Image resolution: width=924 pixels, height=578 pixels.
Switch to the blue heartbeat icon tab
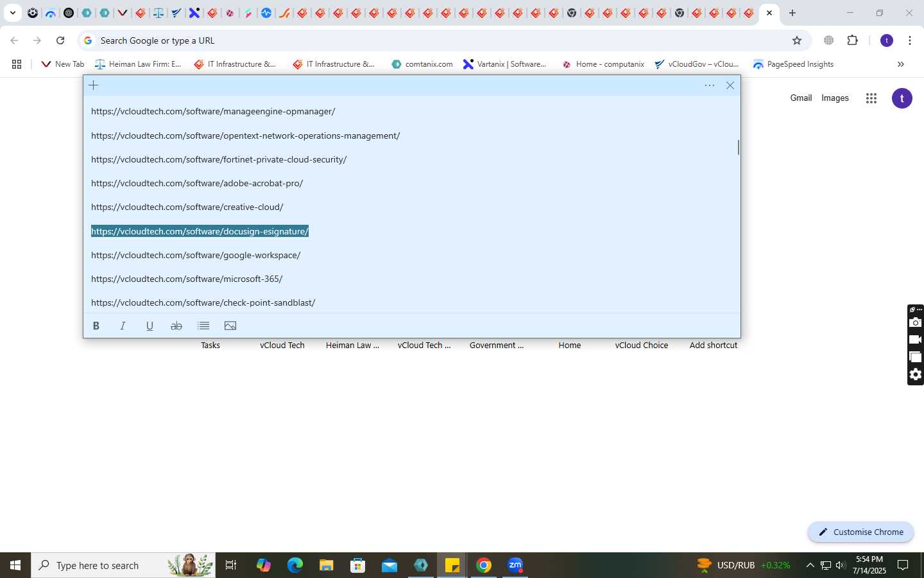click(x=266, y=13)
